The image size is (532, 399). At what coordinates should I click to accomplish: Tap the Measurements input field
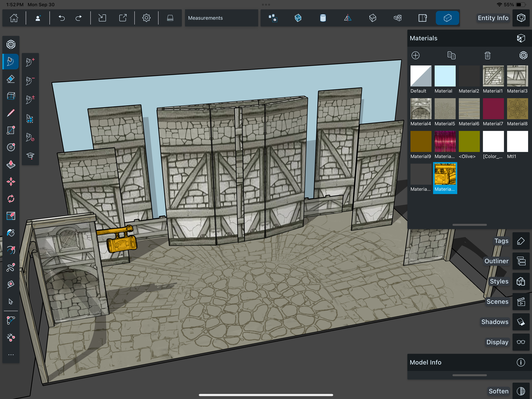(221, 18)
